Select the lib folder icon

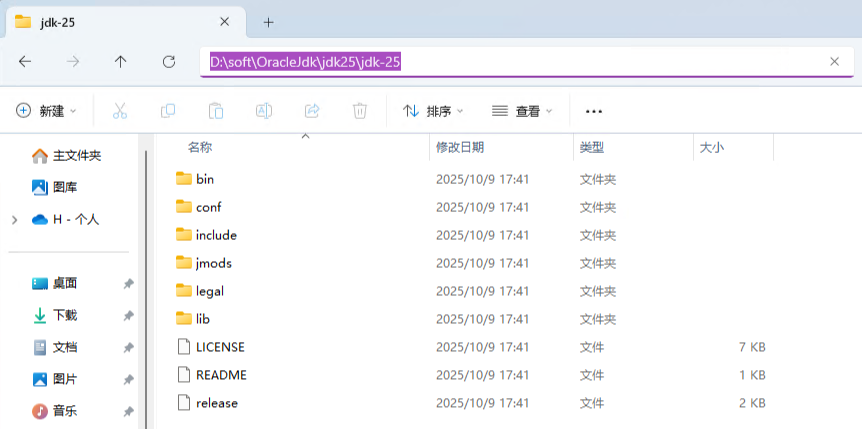[184, 318]
